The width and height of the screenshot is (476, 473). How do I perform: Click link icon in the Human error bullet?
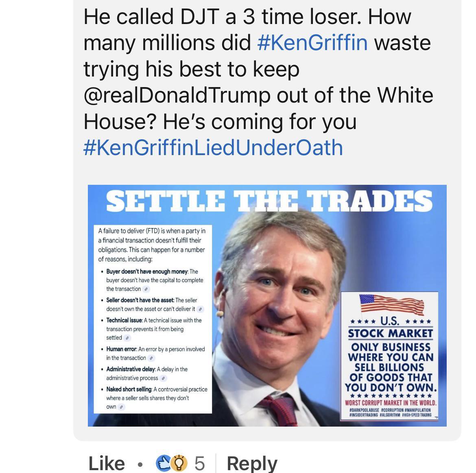click(151, 358)
